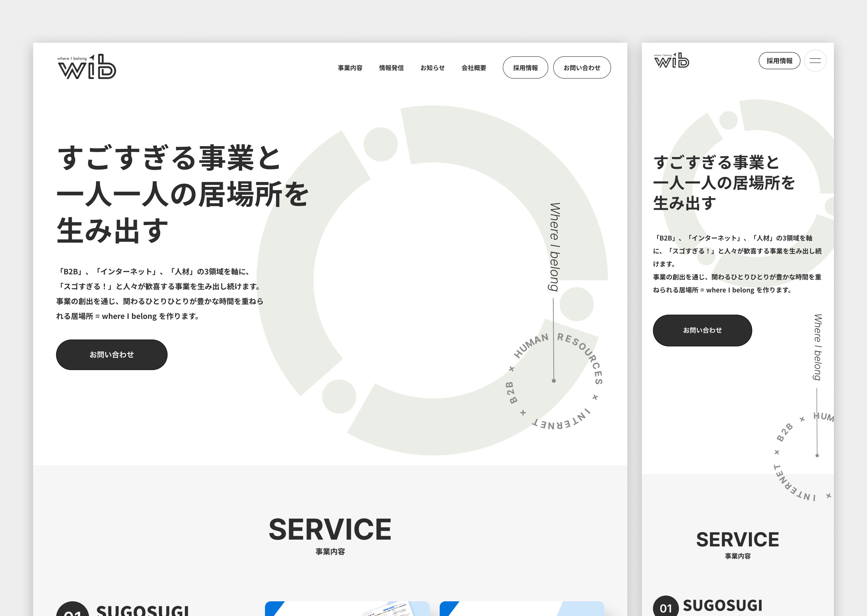This screenshot has width=867, height=616.
Task: Click the 01 badge in mobile view
Action: coord(666,608)
